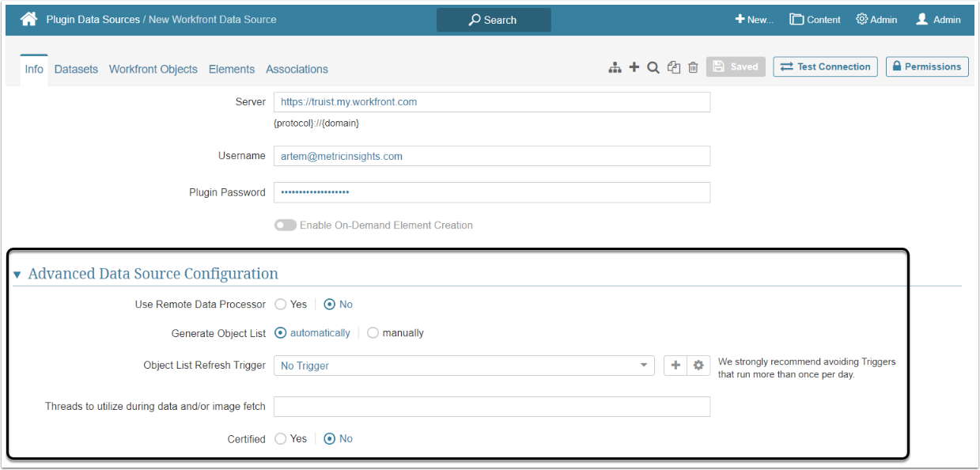Click the Server URL field
This screenshot has height=470, width=980.
492,102
